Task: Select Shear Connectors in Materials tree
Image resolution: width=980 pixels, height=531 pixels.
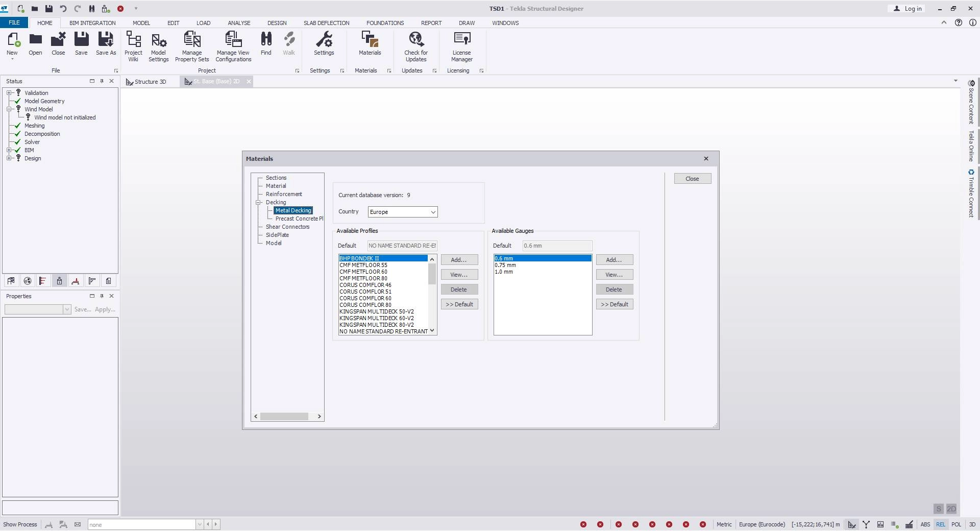Action: pyautogui.click(x=287, y=227)
